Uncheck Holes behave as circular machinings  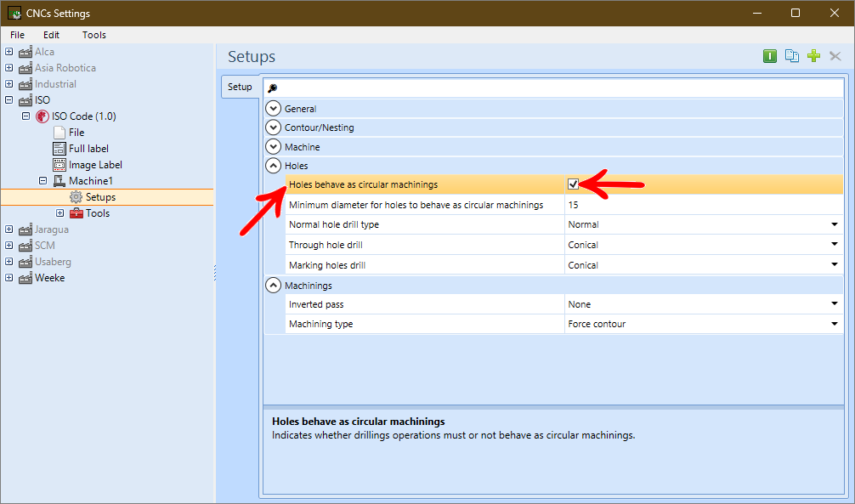click(x=574, y=184)
